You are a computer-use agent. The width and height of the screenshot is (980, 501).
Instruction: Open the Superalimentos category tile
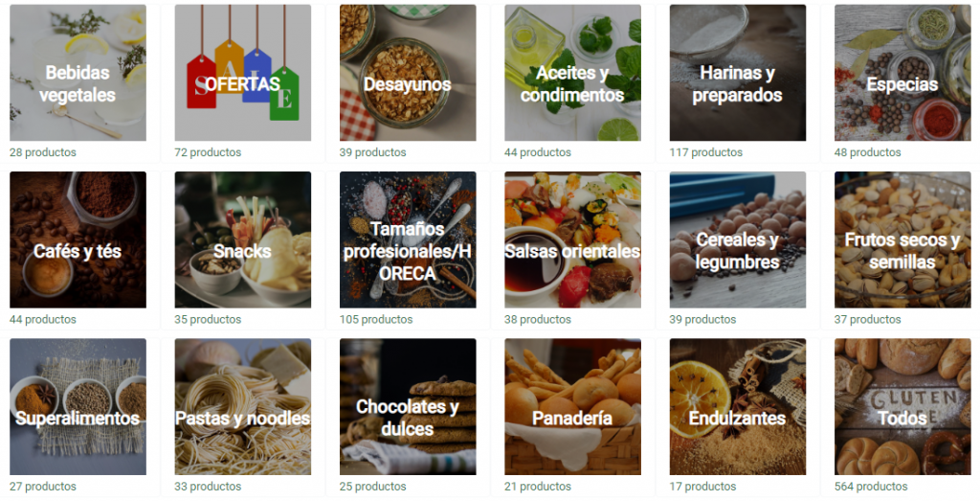coord(78,406)
